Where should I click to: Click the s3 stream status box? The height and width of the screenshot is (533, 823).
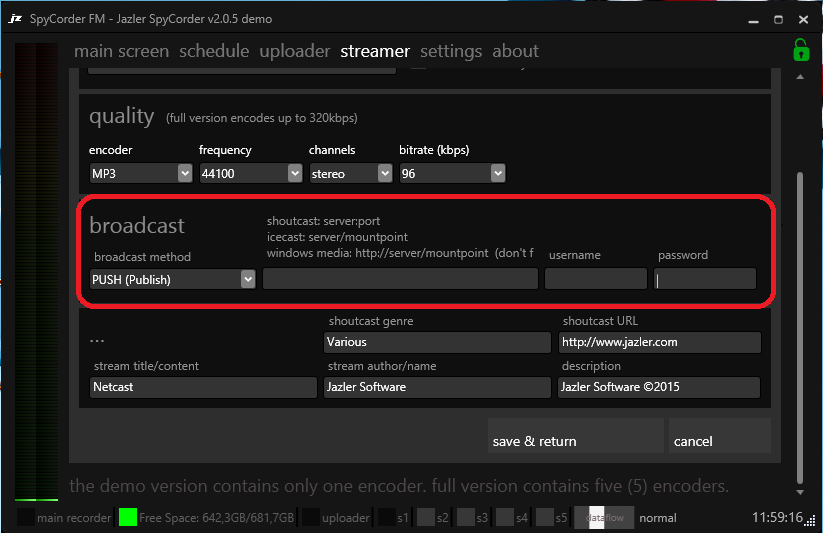[466, 517]
